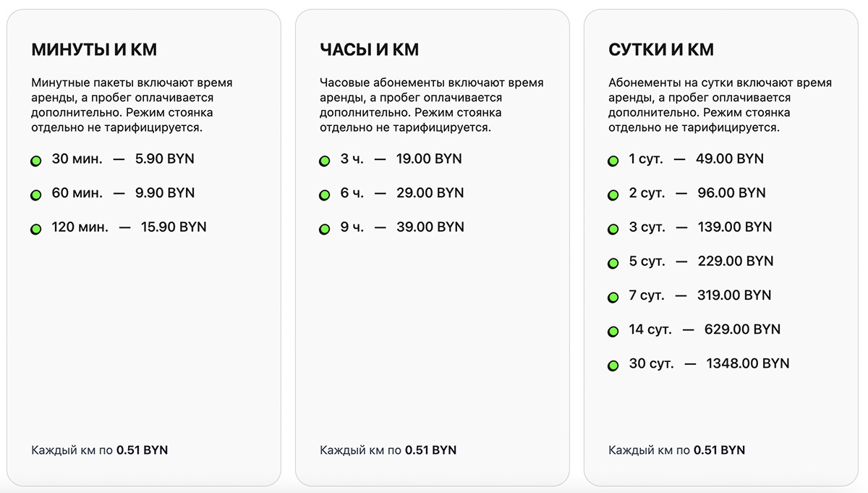868x493 pixels.
Task: Select the green marker for 9 ч.
Action: pos(324,229)
